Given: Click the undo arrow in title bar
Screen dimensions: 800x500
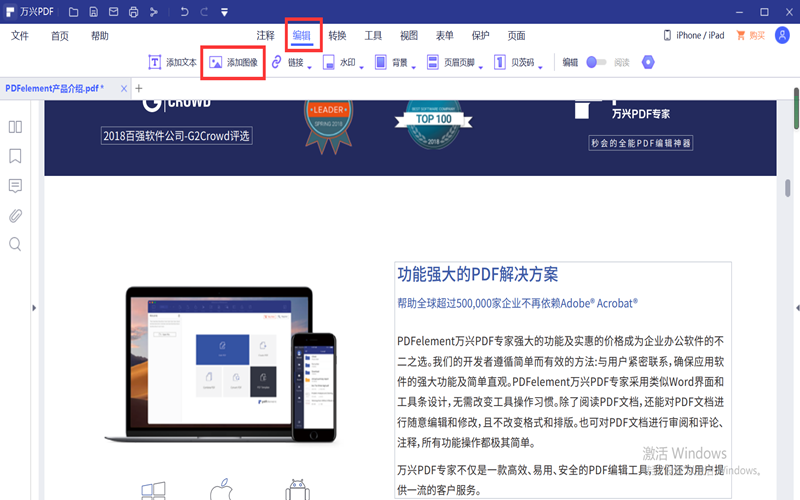Looking at the screenshot, I should pos(184,12).
